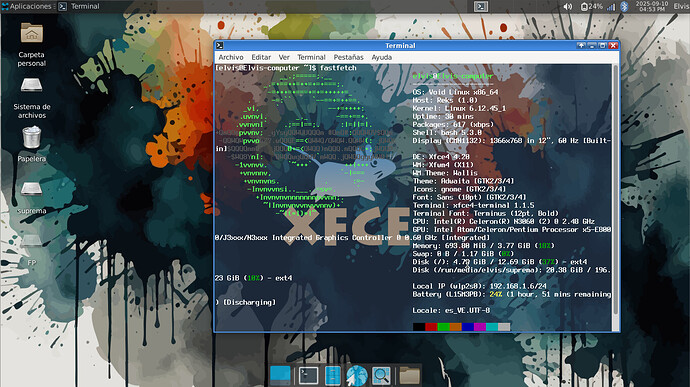Click the terminal task icon near the panel center
This screenshot has height=387, width=690.
click(x=481, y=6)
